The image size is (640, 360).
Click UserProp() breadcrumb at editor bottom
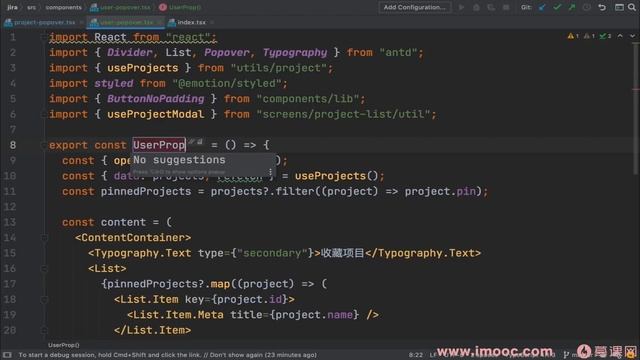[x=64, y=345]
